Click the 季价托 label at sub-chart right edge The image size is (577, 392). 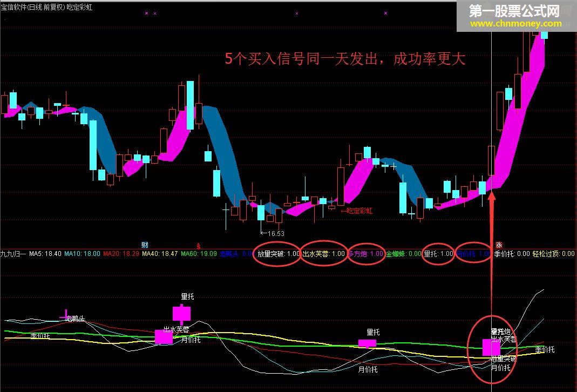pos(545,349)
